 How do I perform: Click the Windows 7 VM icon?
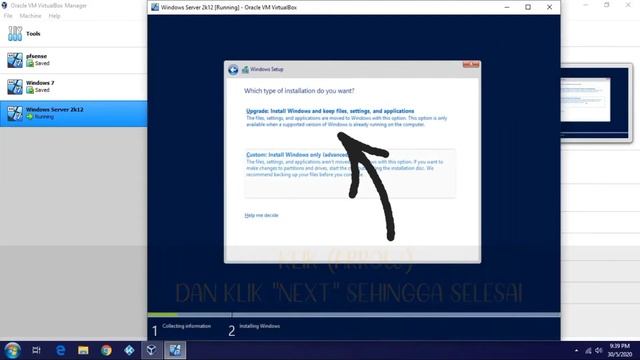click(15, 87)
